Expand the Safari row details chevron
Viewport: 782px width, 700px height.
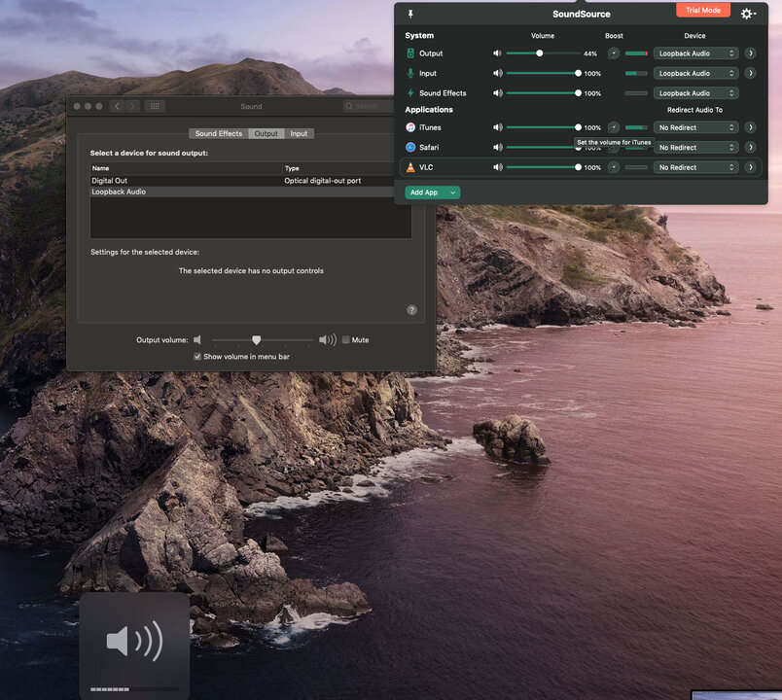[x=751, y=148]
